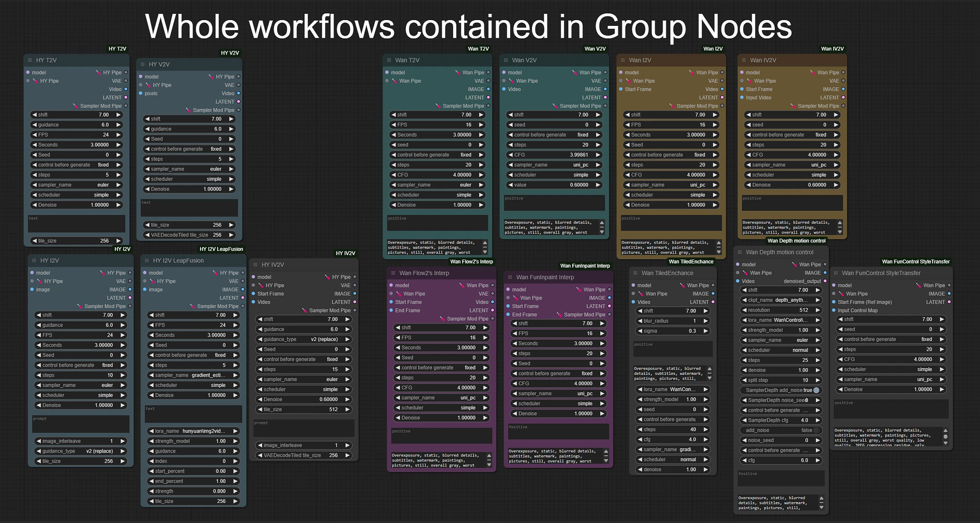Open guidance_type v2 (replace) combo in HY I2V
The width and height of the screenshot is (980, 523).
click(x=80, y=451)
